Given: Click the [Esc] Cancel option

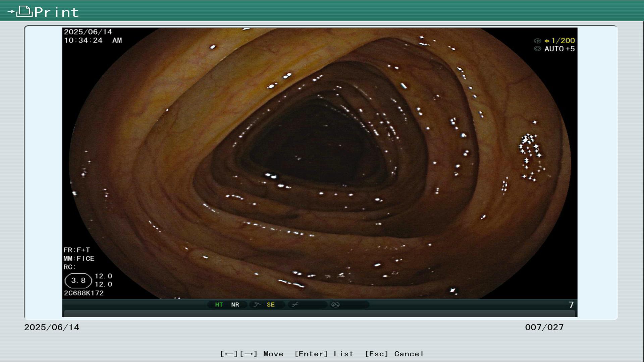Looking at the screenshot, I should (394, 354).
